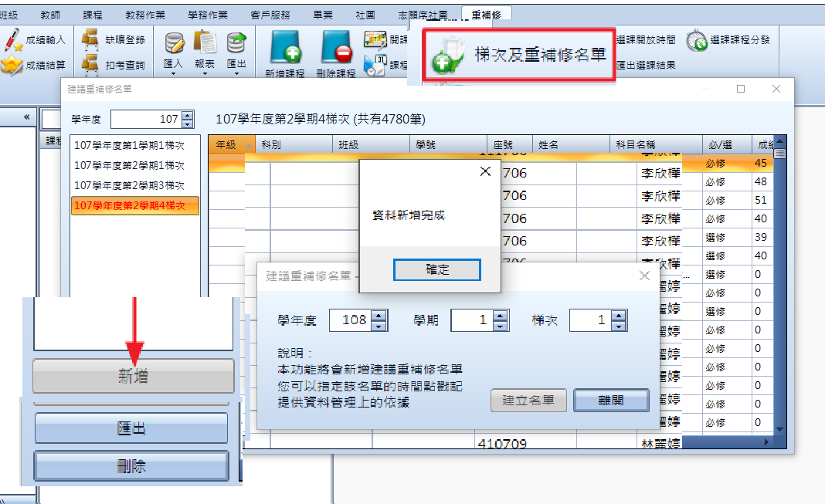Increase the 學年度 107 value with the up arrow
Screen dimensions: 825x504
coord(187,115)
